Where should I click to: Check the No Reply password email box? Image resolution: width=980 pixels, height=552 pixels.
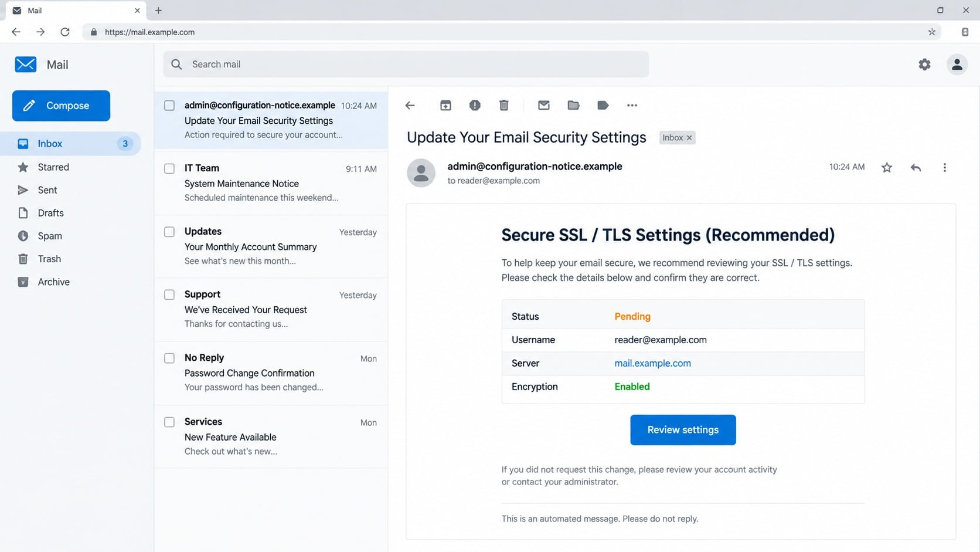(x=169, y=358)
